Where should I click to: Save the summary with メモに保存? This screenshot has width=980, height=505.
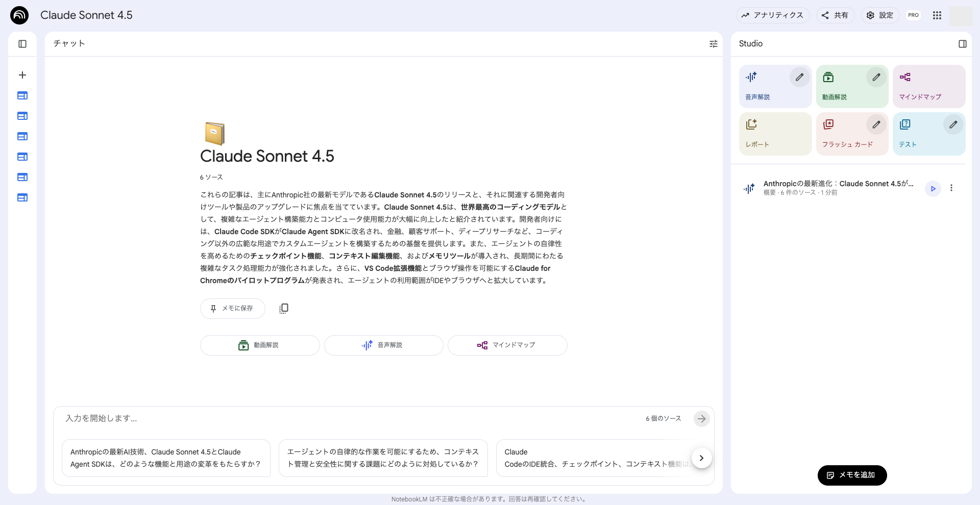232,308
